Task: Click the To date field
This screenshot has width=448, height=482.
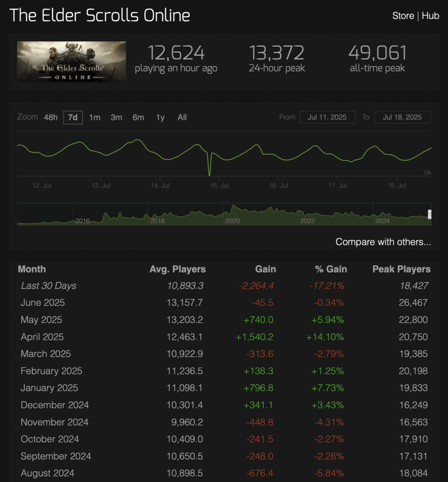Action: point(402,117)
